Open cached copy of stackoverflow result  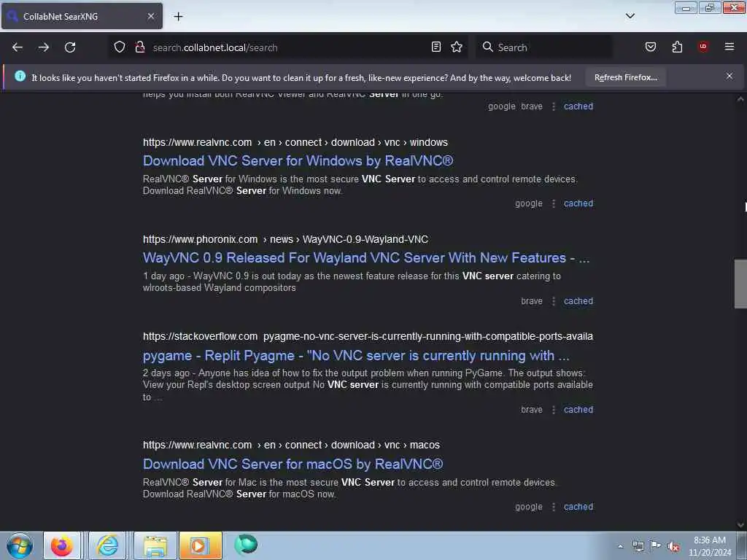578,410
